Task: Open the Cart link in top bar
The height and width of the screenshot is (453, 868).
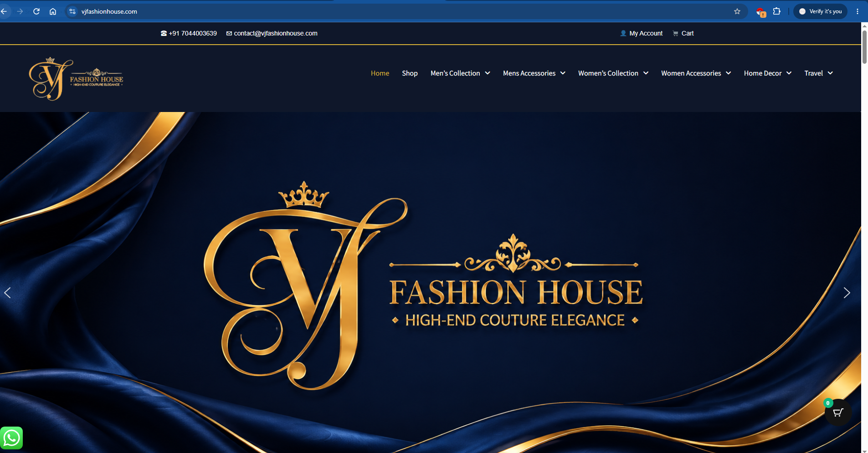Action: (x=688, y=33)
